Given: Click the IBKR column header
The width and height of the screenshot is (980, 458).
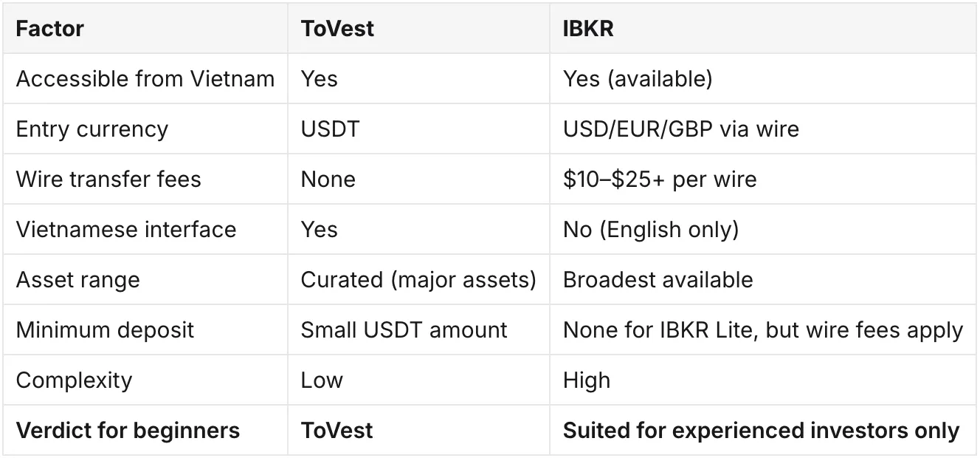Looking at the screenshot, I should tap(588, 29).
